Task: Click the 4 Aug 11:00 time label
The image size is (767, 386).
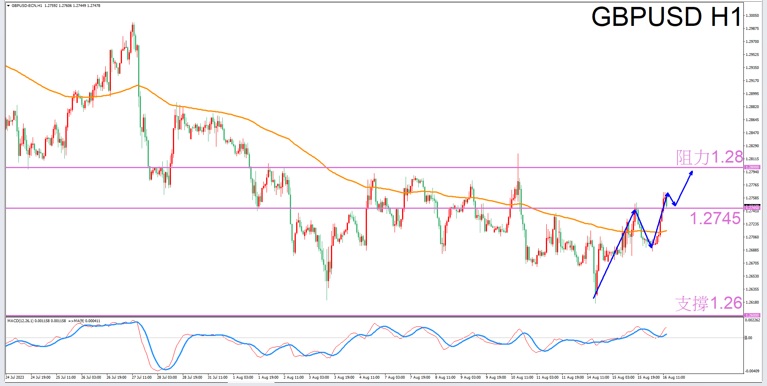Action: pos(369,378)
